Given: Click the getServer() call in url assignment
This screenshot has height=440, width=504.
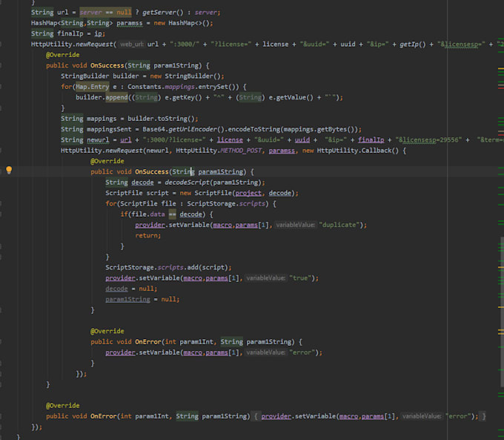Looking at the screenshot, I should [162, 12].
